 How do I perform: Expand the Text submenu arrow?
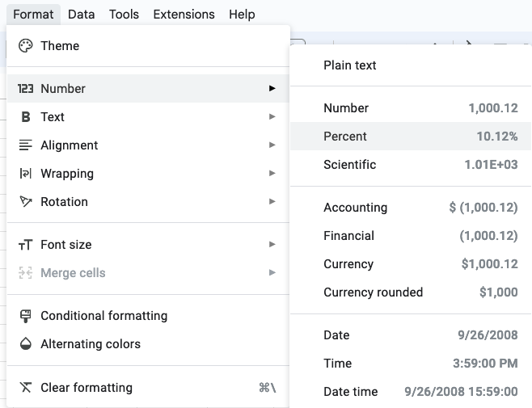pos(272,116)
